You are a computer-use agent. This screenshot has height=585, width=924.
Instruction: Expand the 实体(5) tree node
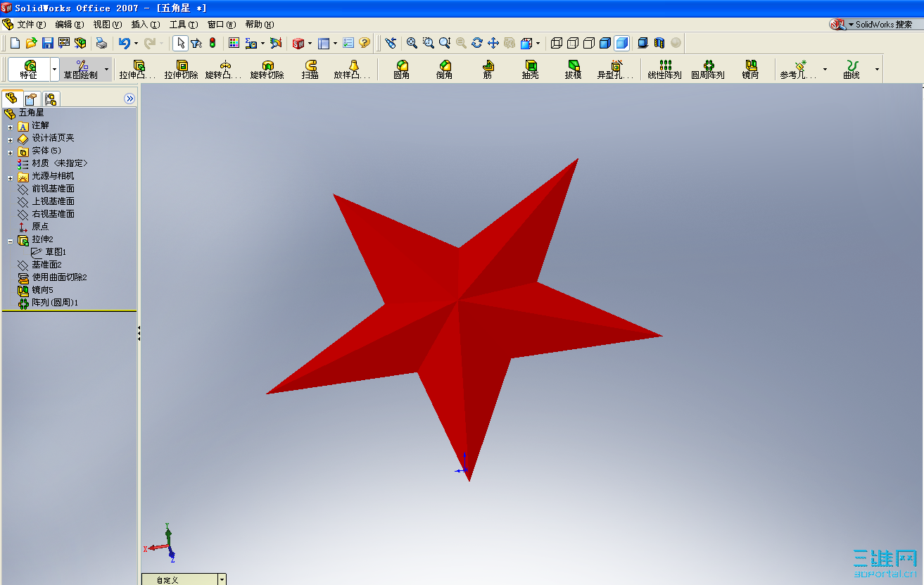point(10,153)
